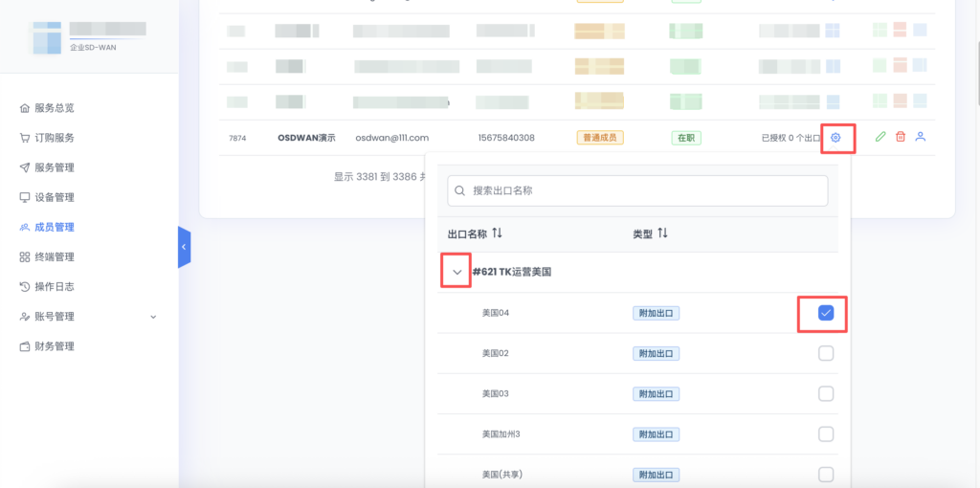Uncheck the 美国04 checkbox
Screen dimensions: 980x488
click(826, 313)
